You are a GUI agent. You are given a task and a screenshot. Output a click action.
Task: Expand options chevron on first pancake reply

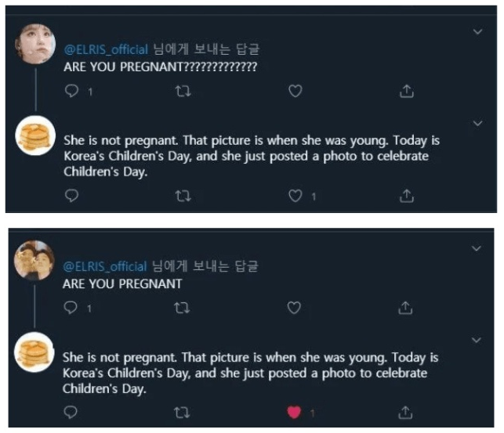pyautogui.click(x=478, y=124)
